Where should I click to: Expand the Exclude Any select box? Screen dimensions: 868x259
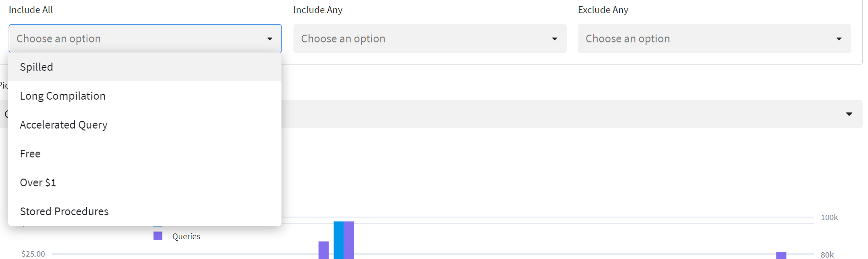tap(714, 39)
